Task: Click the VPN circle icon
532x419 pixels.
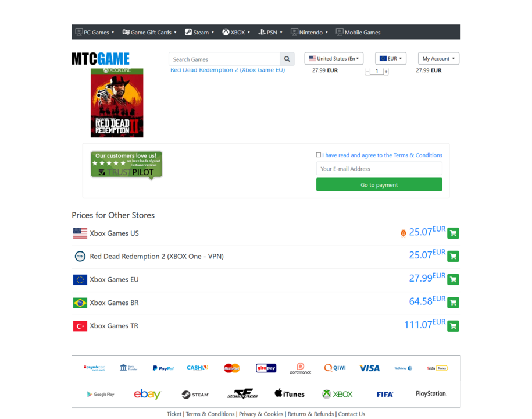Action: [80, 257]
